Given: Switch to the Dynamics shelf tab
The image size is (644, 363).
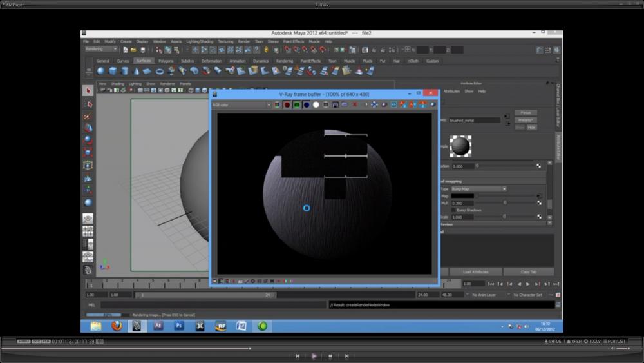Looking at the screenshot, I should [x=261, y=61].
